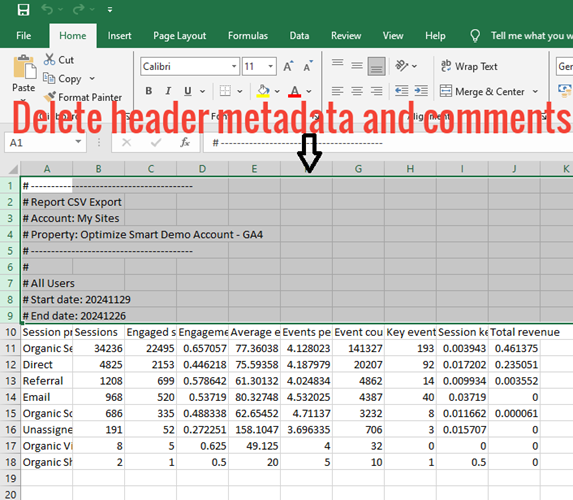Align text right
Image resolution: width=573 pixels, height=500 pixels.
click(x=376, y=91)
